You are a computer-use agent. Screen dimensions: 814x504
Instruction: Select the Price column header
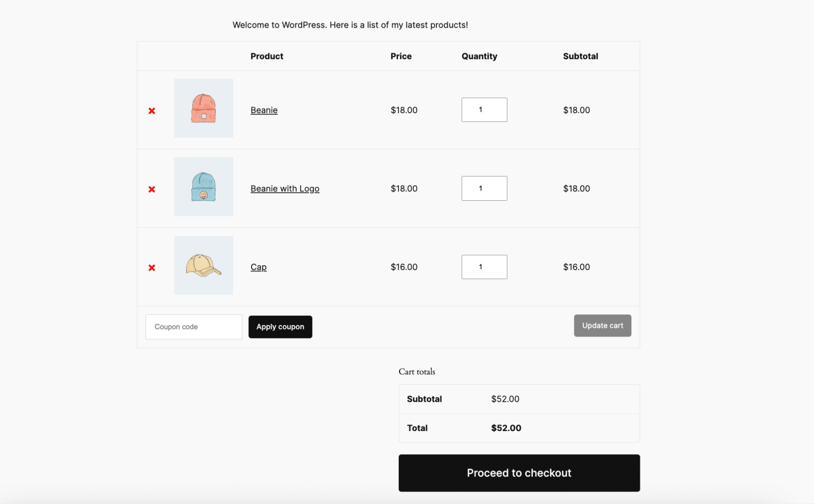401,56
